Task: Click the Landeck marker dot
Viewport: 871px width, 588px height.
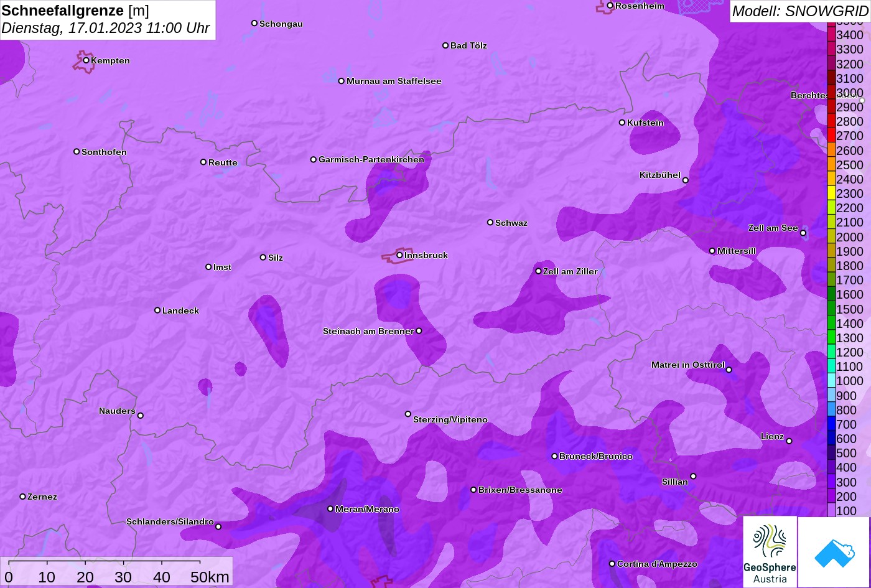Action: pyautogui.click(x=157, y=310)
